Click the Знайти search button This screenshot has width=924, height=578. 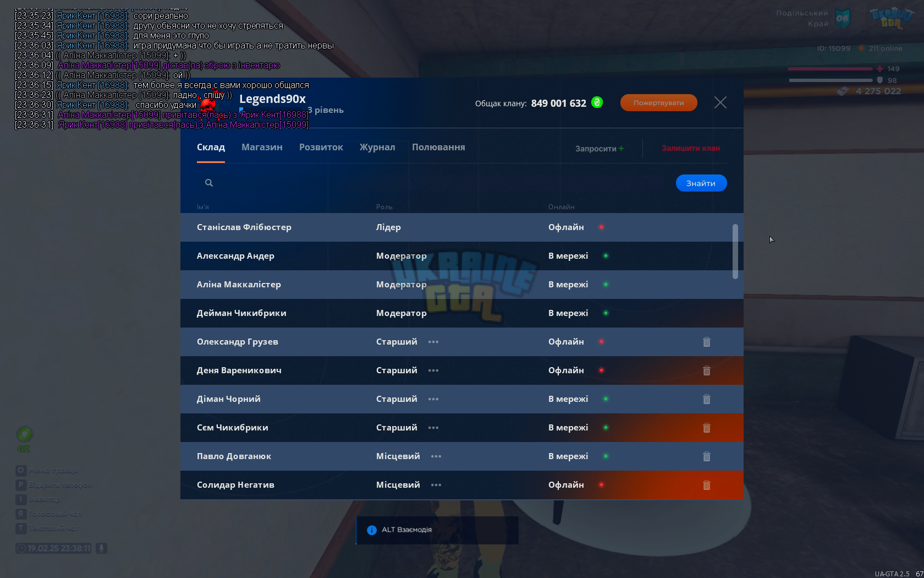point(701,183)
